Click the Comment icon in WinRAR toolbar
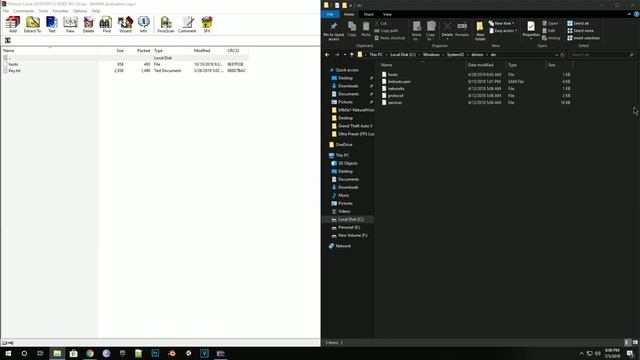 (x=187, y=24)
